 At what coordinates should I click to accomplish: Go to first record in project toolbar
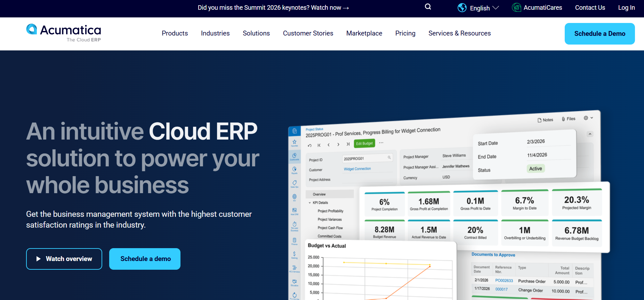click(x=319, y=145)
